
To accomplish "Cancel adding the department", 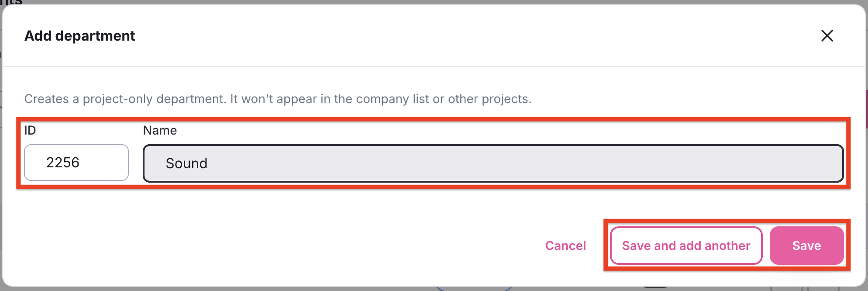I will coord(565,246).
